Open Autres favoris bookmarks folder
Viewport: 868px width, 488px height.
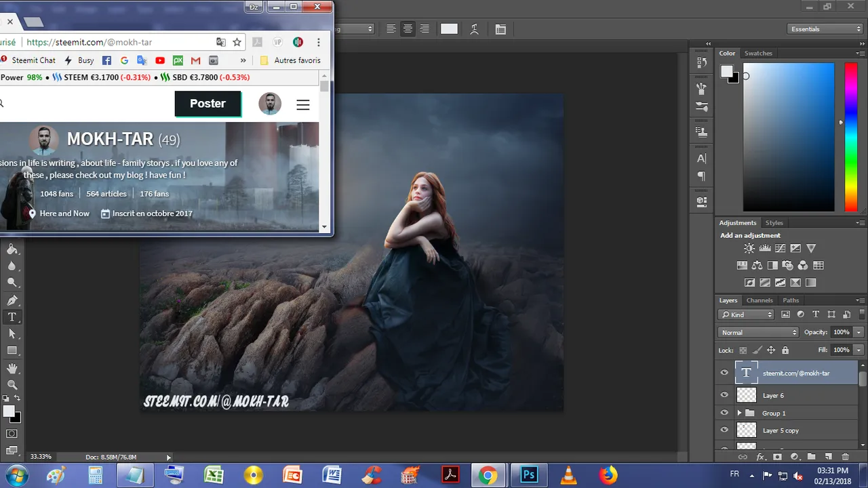(x=290, y=60)
